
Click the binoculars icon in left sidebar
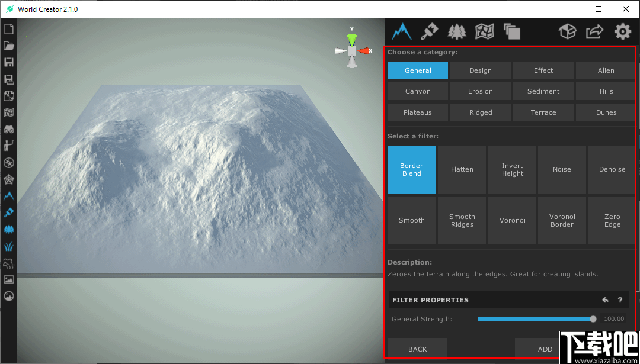(9, 129)
